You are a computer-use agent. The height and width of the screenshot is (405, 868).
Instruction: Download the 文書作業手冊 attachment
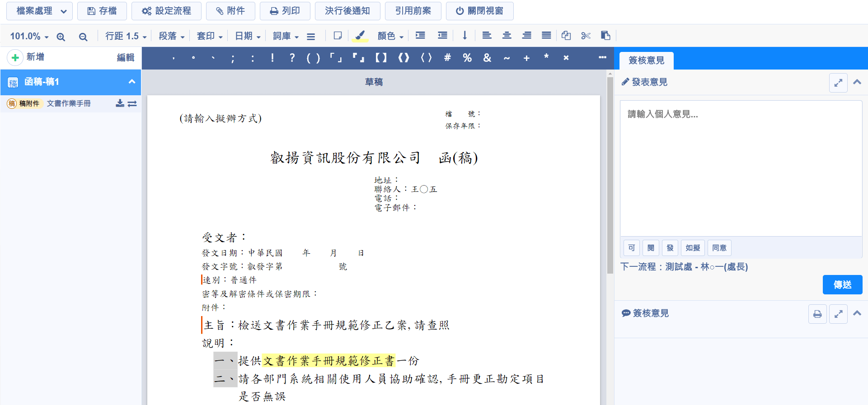120,103
